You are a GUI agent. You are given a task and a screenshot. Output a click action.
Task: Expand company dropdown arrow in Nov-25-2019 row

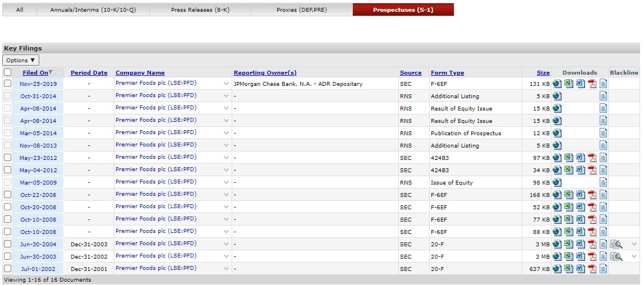[x=226, y=84]
